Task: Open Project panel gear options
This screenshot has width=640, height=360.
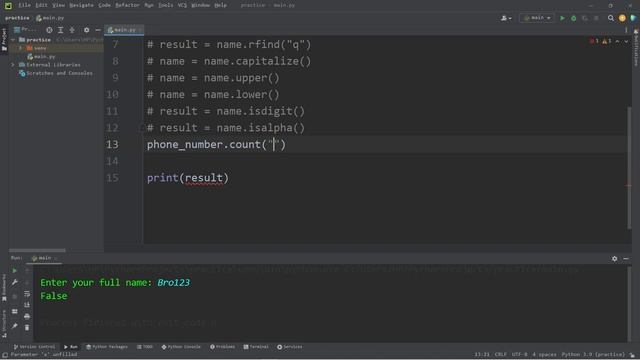Action: tap(86, 30)
